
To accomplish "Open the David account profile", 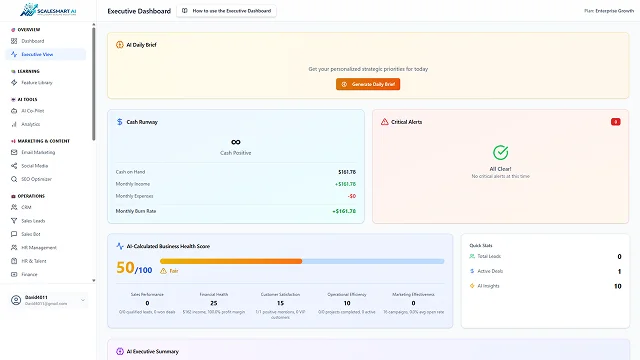I will [48, 300].
